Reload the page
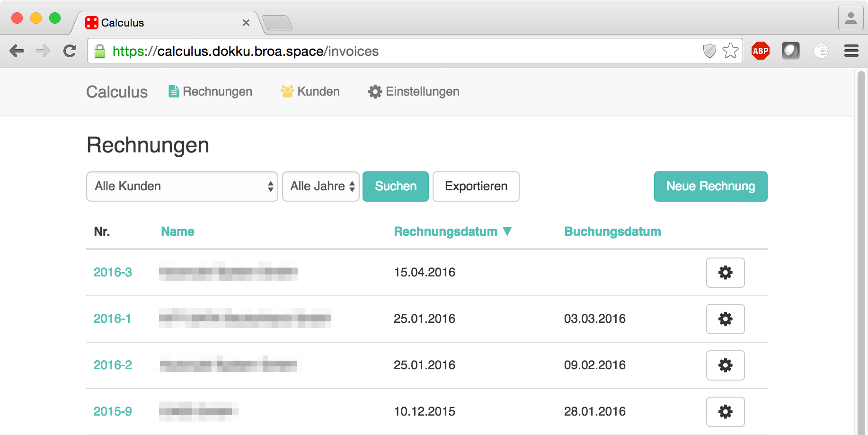The image size is (868, 435). point(70,51)
